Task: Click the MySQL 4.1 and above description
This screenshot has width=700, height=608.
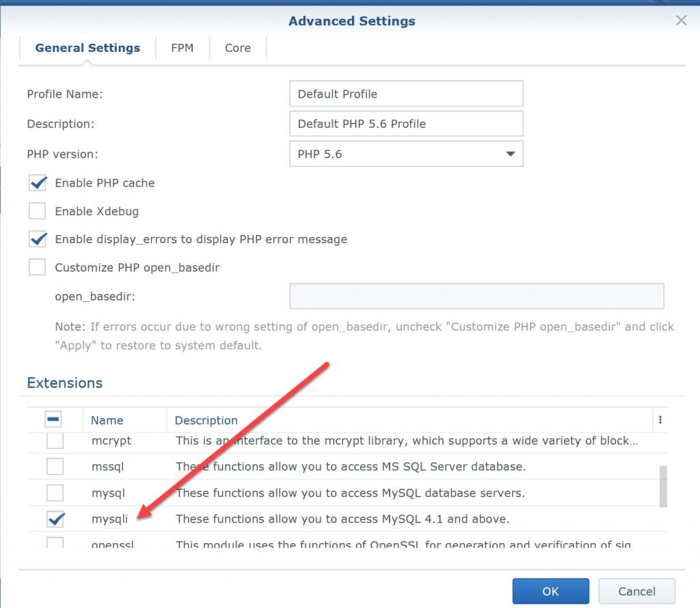Action: tap(342, 519)
